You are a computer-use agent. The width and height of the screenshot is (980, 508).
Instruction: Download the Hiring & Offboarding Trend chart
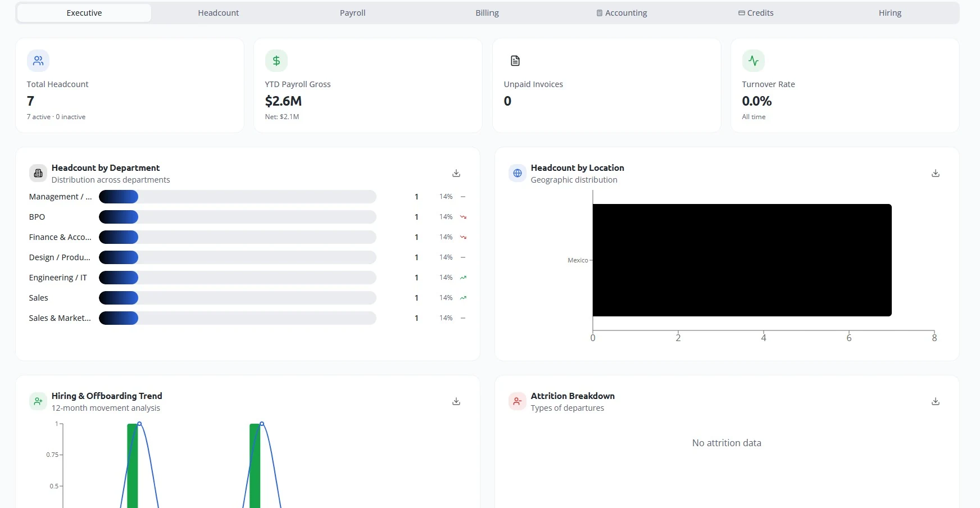(x=456, y=401)
